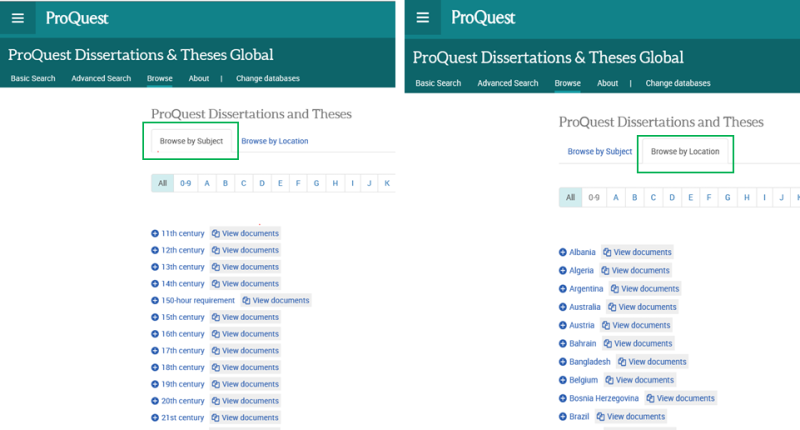Click Change databases in the right panel
Viewport: 800px width, 430px height.
pyautogui.click(x=678, y=83)
